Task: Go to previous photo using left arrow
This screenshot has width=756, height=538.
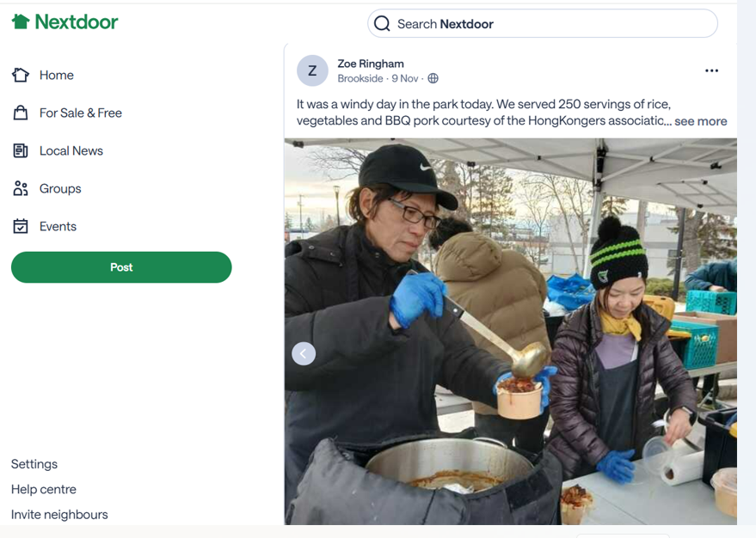Action: 304,353
